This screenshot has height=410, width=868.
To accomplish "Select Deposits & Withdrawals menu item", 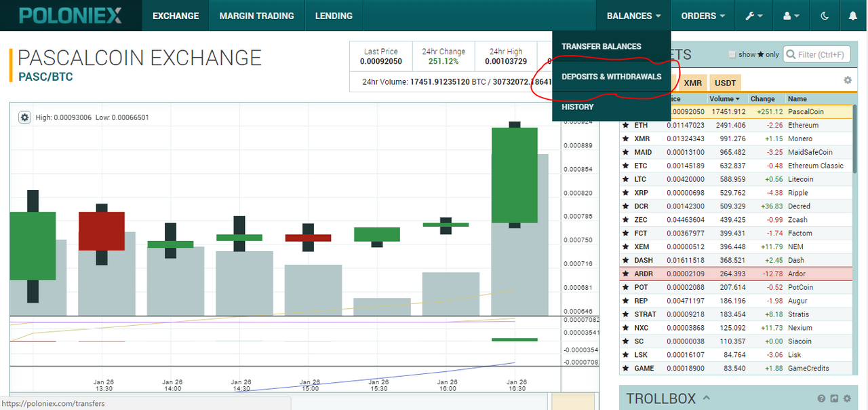I will pyautogui.click(x=611, y=77).
